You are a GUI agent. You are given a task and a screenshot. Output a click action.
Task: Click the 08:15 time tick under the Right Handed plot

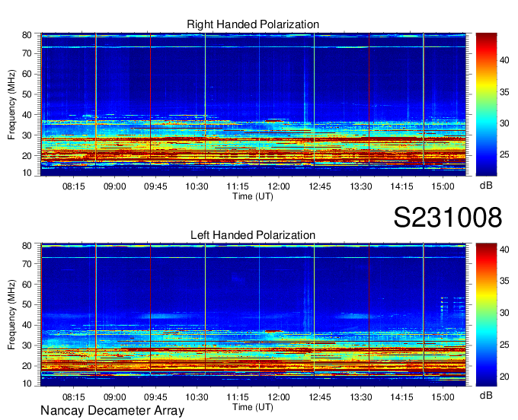[x=74, y=186]
